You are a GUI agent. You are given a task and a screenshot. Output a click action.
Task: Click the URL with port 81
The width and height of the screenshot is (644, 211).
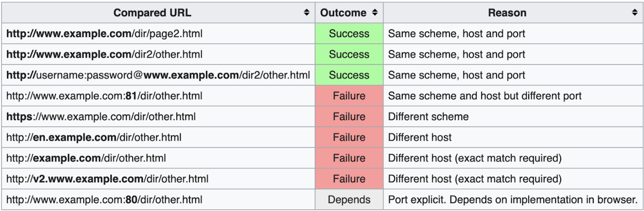click(x=104, y=96)
